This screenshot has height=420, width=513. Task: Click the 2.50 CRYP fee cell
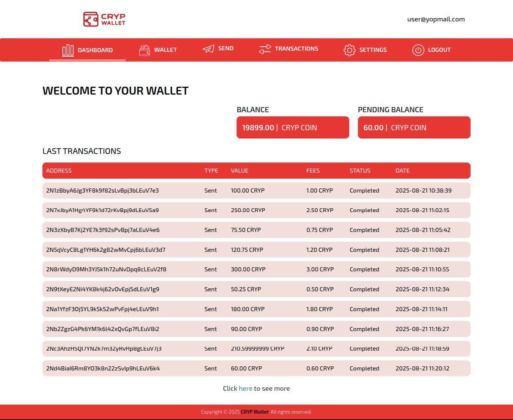320,210
